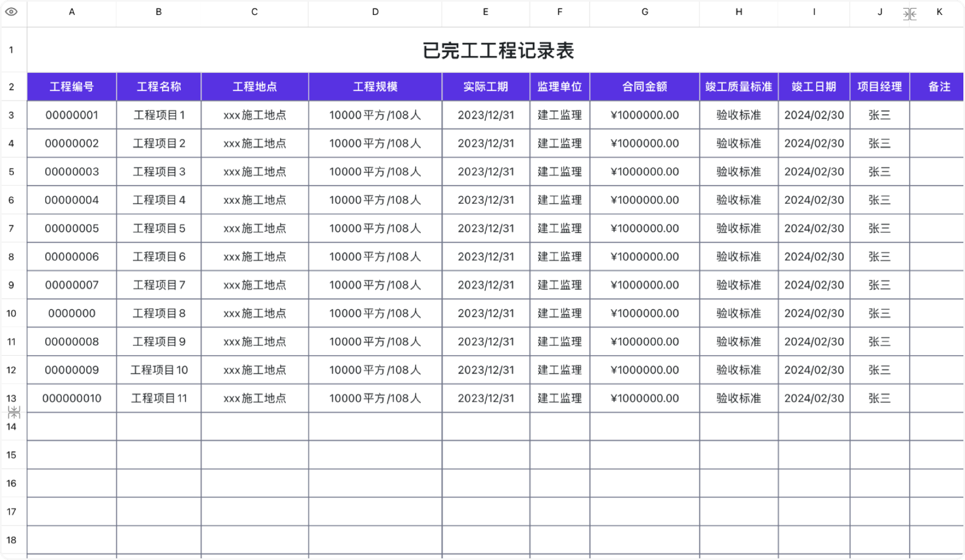
Task: Click the 合同金额 header cell
Action: tap(644, 87)
